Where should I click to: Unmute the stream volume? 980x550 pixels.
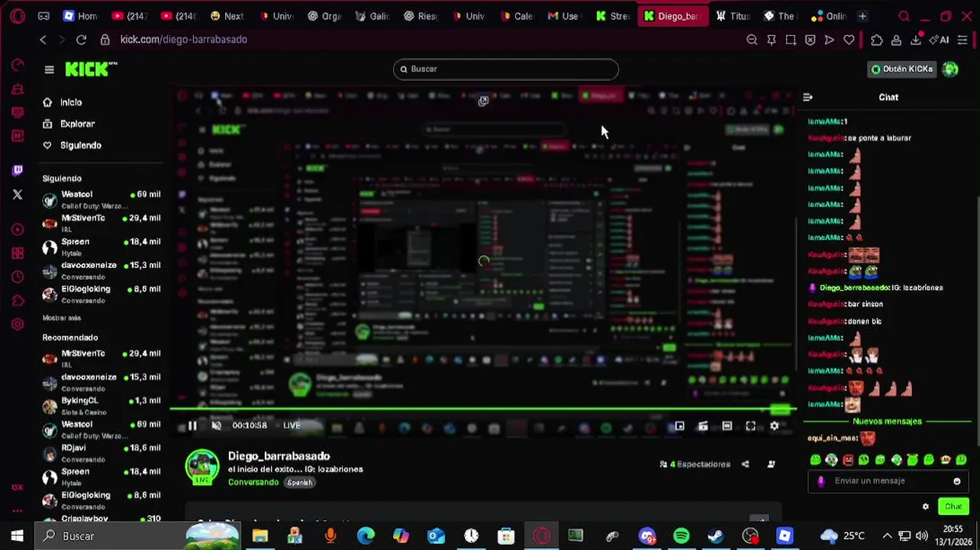pyautogui.click(x=216, y=425)
